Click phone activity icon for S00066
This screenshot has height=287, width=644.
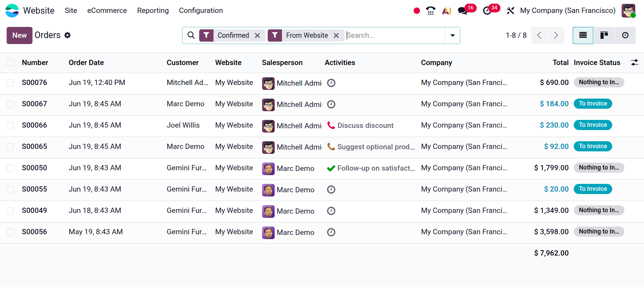[331, 125]
